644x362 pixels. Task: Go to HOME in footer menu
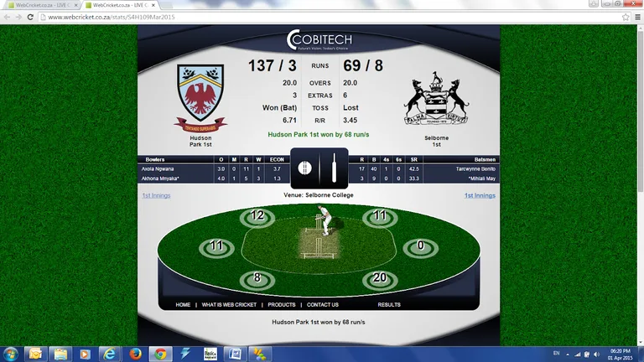point(183,304)
